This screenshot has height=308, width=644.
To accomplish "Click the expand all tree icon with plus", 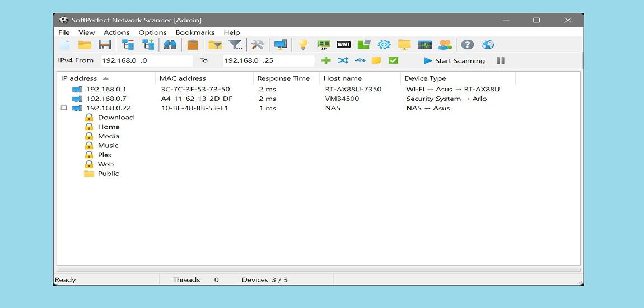I will pos(148,45).
